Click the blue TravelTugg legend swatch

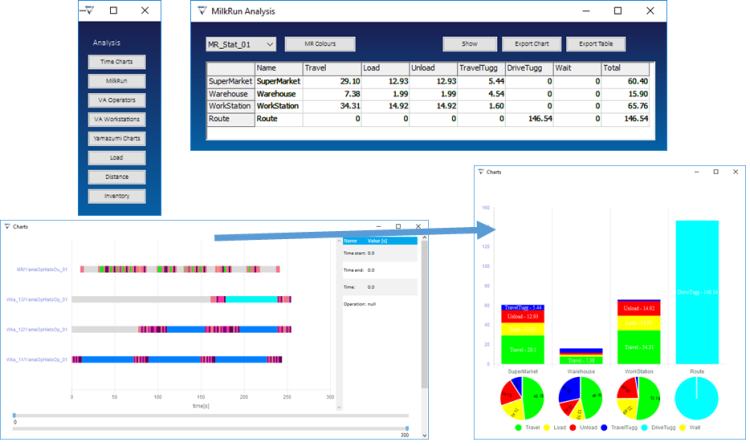click(x=604, y=428)
